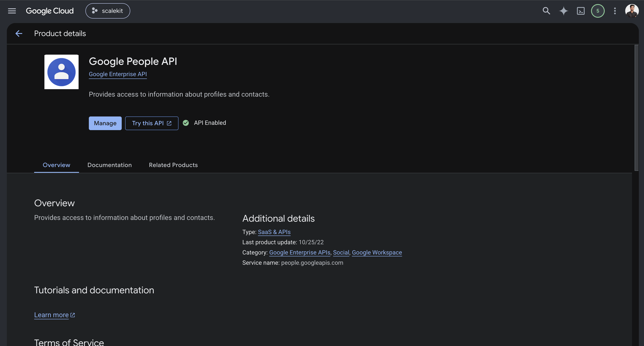The image size is (644, 346).
Task: Click the Last product update date 10/25/22
Action: click(x=311, y=242)
